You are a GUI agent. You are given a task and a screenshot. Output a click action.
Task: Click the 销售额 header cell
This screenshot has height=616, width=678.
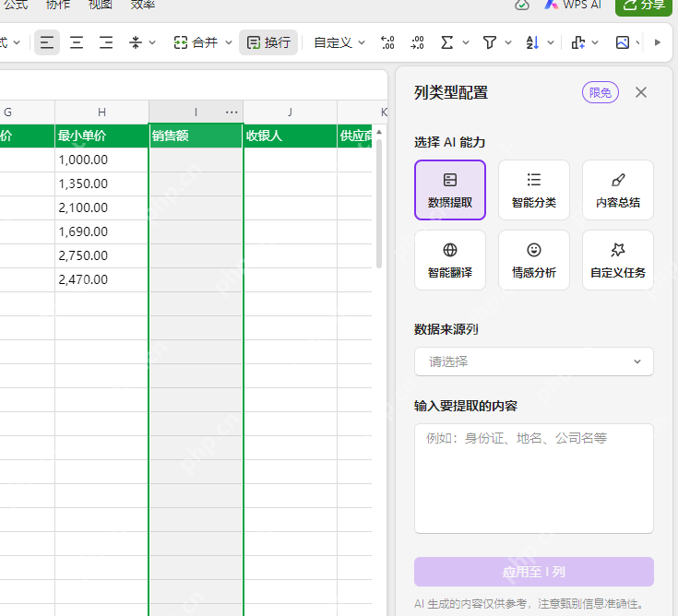pos(196,136)
